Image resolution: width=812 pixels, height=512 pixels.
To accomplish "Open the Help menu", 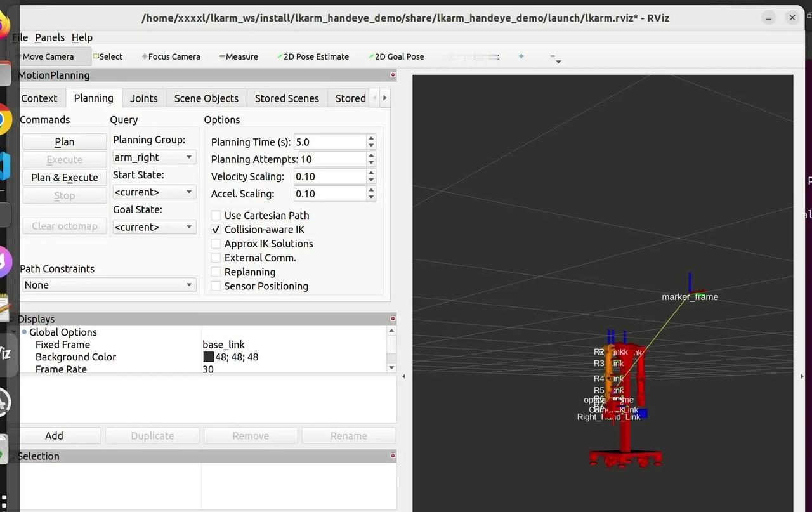I will tap(82, 37).
